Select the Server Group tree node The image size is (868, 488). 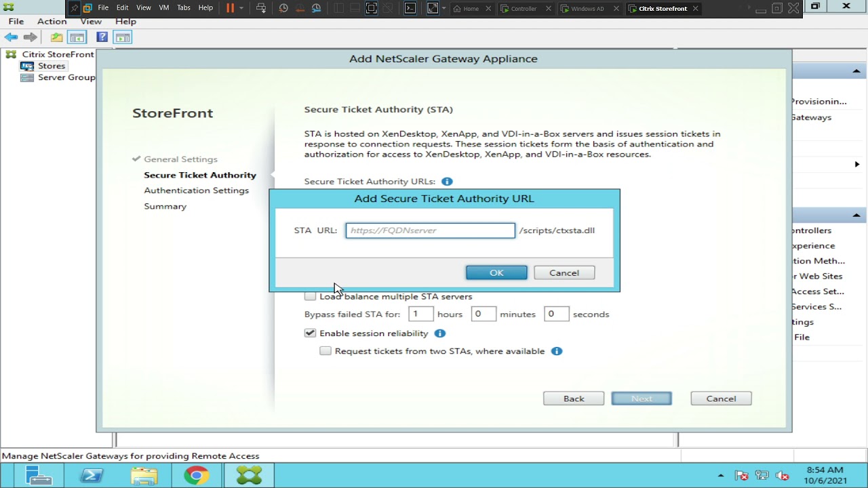click(66, 77)
